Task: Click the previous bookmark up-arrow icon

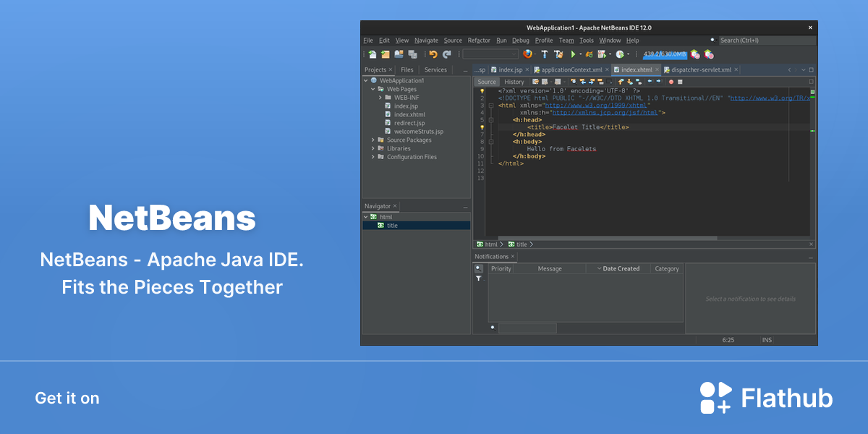Action: (620, 82)
